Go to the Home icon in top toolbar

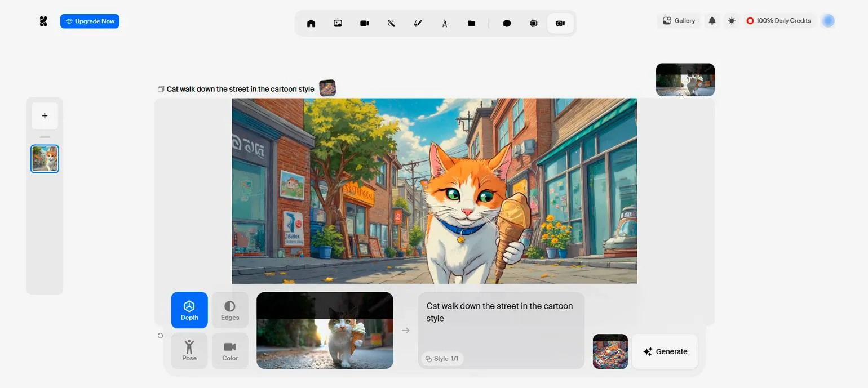point(311,23)
